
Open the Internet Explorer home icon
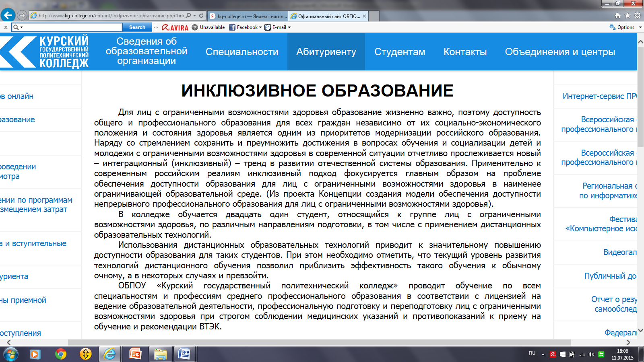pyautogui.click(x=618, y=16)
